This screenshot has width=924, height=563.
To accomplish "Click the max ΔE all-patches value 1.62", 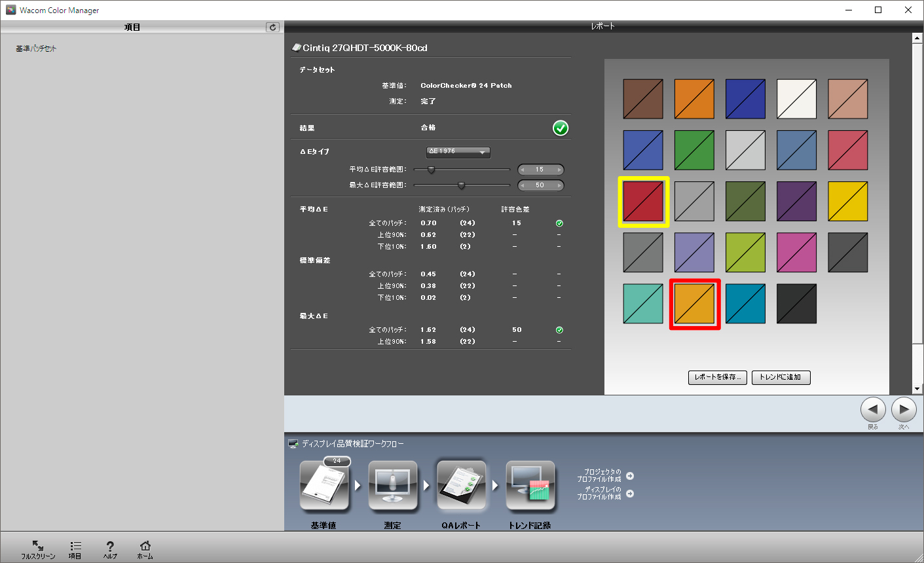I will point(428,330).
